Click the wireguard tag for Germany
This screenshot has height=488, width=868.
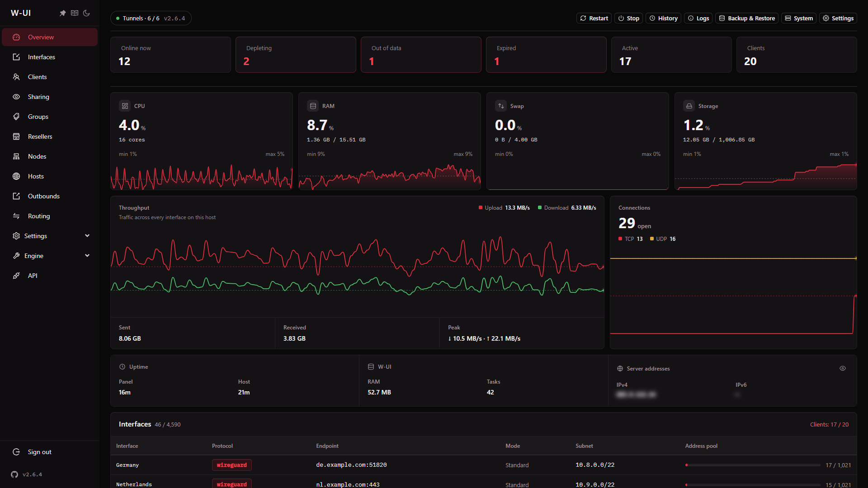(x=232, y=465)
